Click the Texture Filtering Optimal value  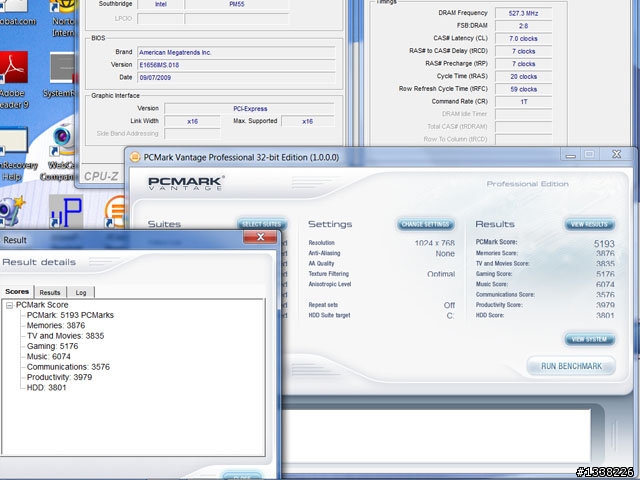tap(441, 274)
